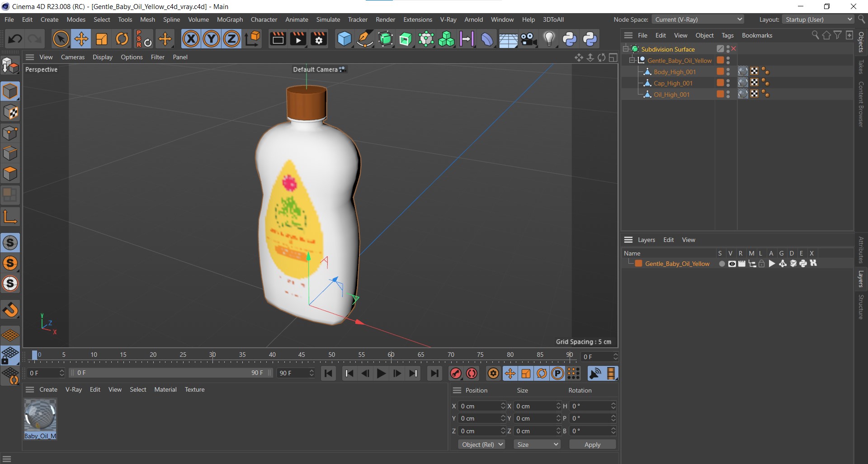Toggle Enable Snap S icon
This screenshot has height=464, width=868.
10,243
